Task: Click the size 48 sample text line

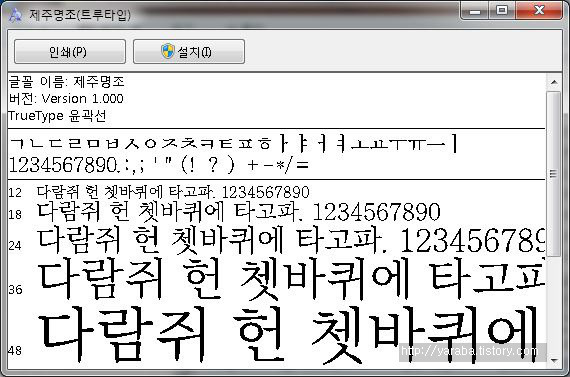Action: (x=287, y=335)
